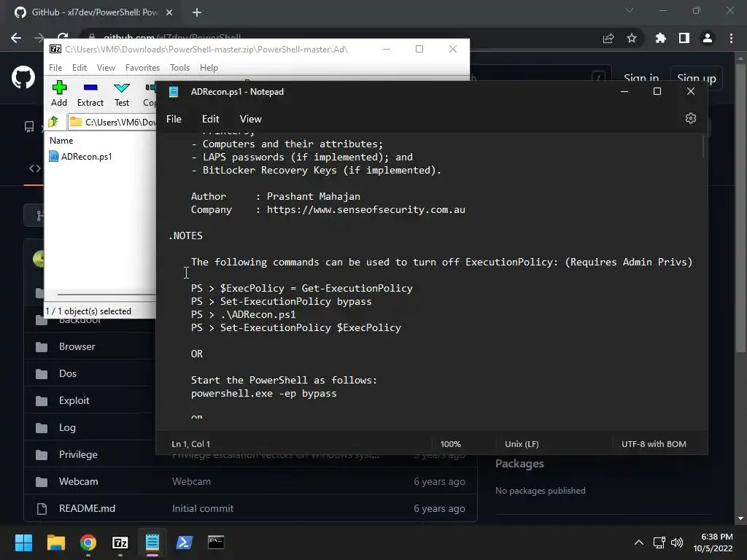
Task: Click Browser folder icon in repo list
Action: (x=42, y=347)
